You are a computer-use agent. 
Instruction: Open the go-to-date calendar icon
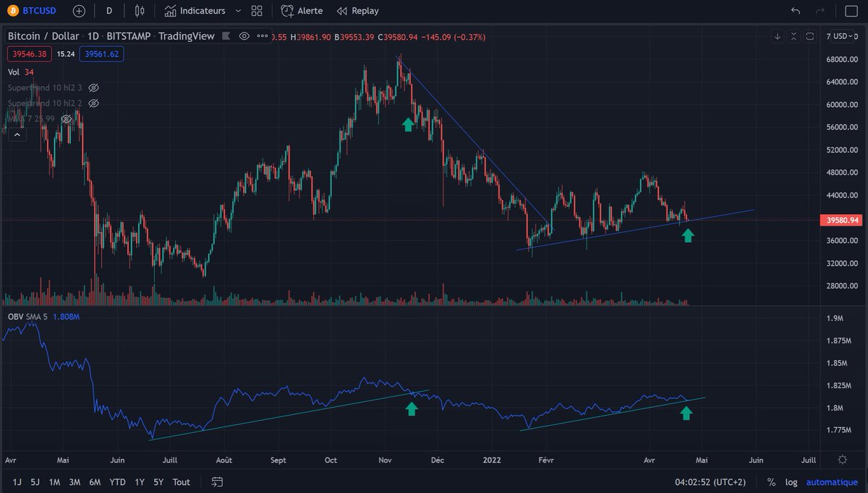[x=217, y=481]
